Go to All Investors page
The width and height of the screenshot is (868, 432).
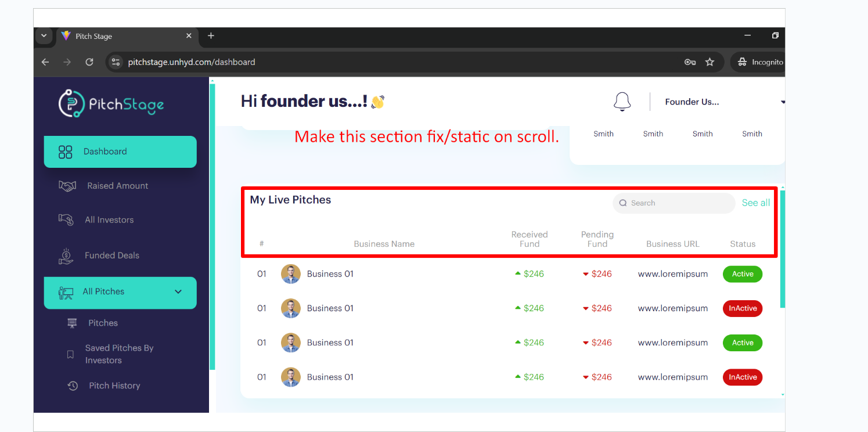[x=109, y=220]
